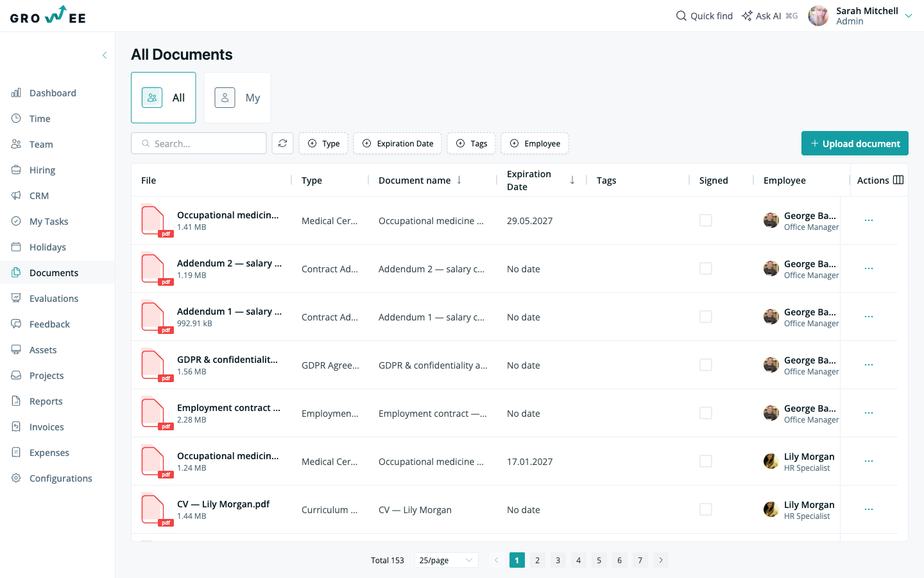The image size is (924, 578).
Task: Open the Employee filter
Action: coord(535,143)
